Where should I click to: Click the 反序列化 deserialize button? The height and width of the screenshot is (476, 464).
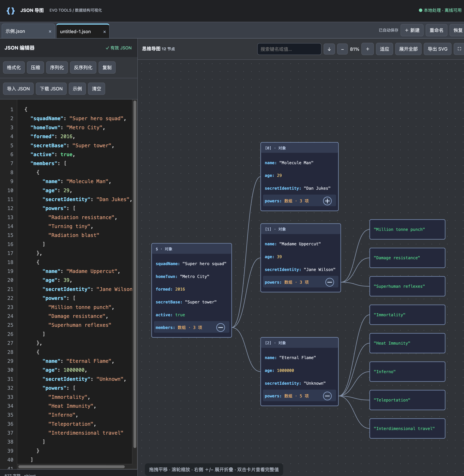(x=83, y=68)
